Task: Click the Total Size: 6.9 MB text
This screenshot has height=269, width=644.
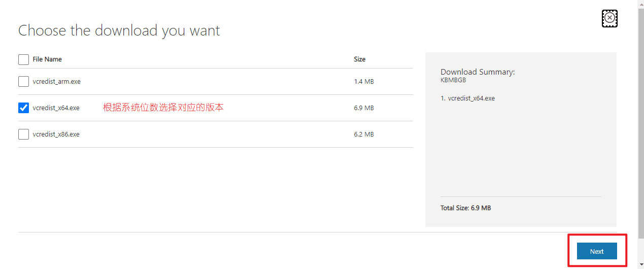Action: coord(465,208)
